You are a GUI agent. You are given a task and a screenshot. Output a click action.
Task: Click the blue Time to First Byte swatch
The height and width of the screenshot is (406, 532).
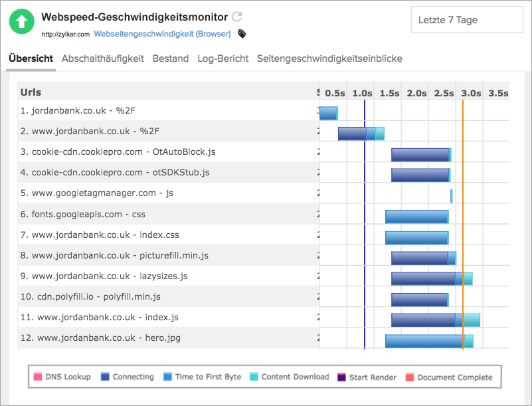tap(167, 377)
